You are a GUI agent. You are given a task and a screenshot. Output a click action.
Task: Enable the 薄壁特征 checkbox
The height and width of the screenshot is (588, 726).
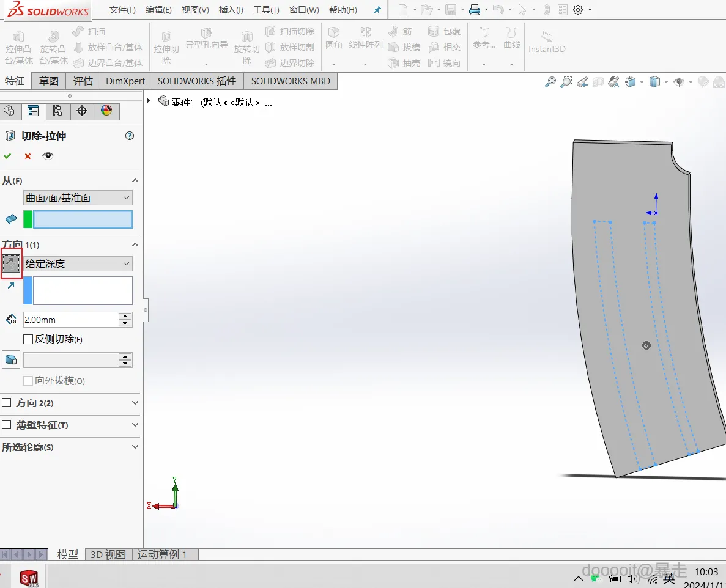point(7,425)
